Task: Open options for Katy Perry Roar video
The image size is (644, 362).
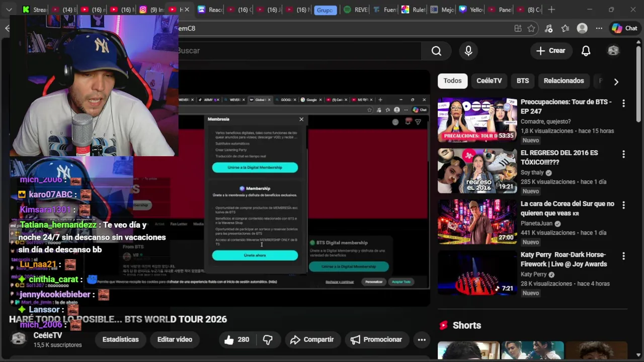Action: click(623, 256)
